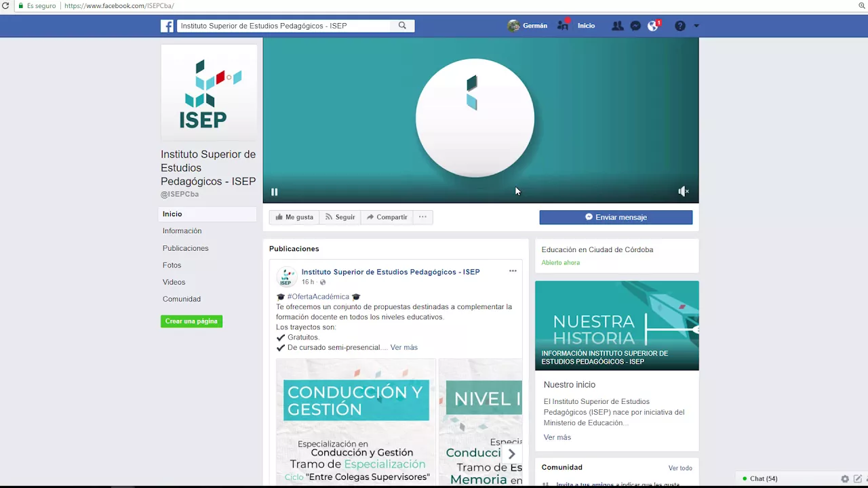Open the Chat (54) bar
Image resolution: width=868 pixels, height=488 pixels.
[764, 479]
